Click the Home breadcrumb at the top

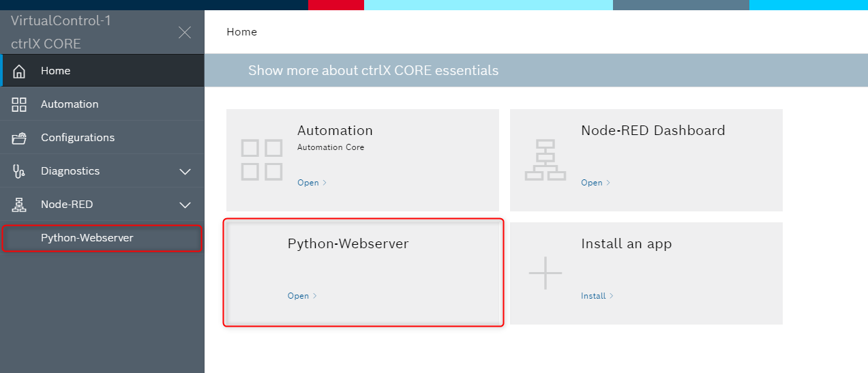241,32
